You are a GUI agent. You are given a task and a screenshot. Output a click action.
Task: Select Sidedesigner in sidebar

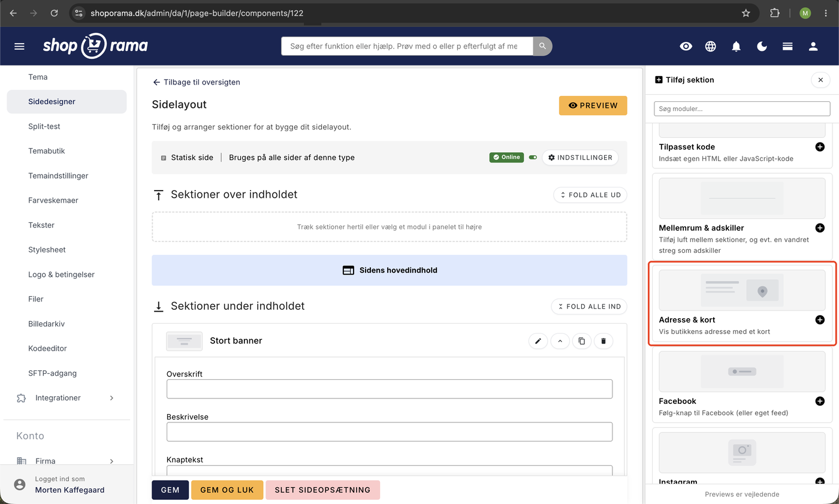[x=67, y=102]
